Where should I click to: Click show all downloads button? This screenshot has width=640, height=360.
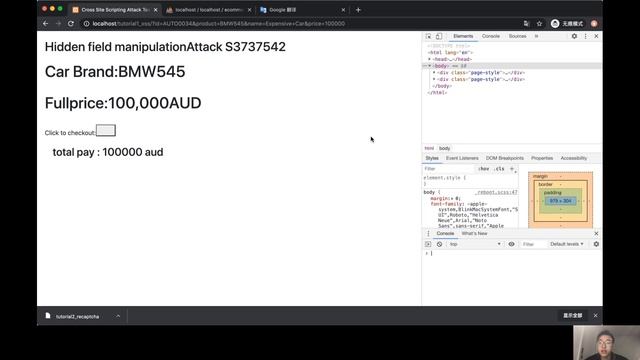point(573,316)
